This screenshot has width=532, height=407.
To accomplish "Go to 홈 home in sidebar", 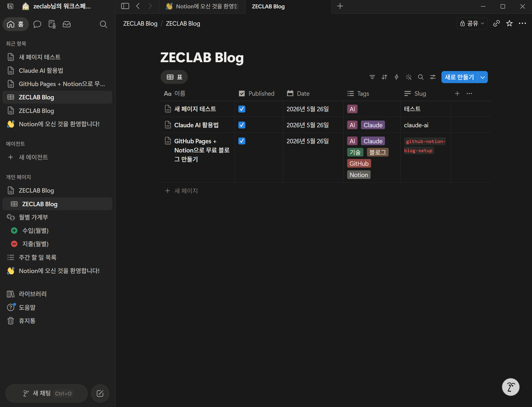I will (x=16, y=24).
